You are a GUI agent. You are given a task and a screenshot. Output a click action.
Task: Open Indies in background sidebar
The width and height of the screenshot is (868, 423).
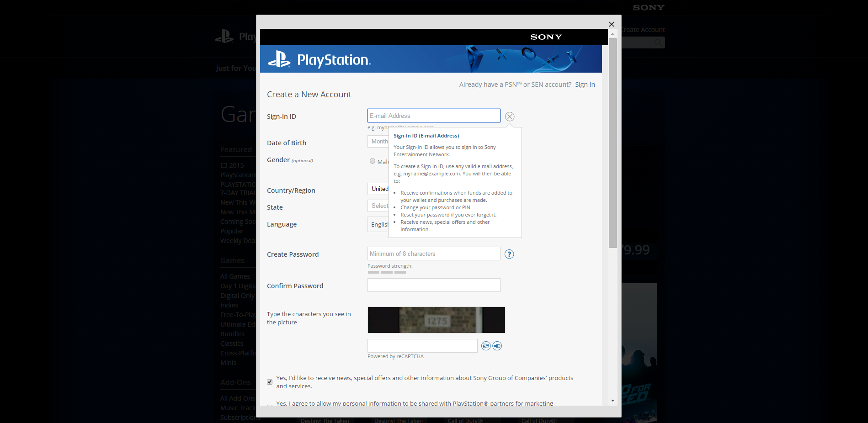[x=229, y=305]
